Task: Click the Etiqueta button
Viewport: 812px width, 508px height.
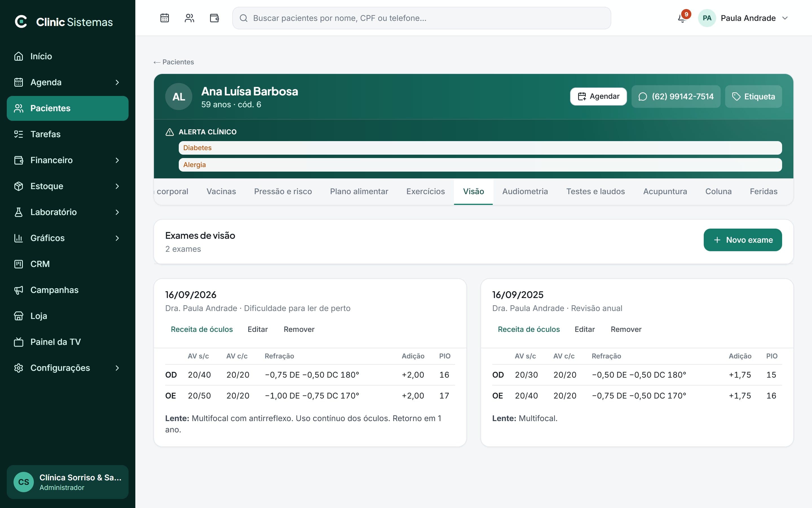Action: 753,97
